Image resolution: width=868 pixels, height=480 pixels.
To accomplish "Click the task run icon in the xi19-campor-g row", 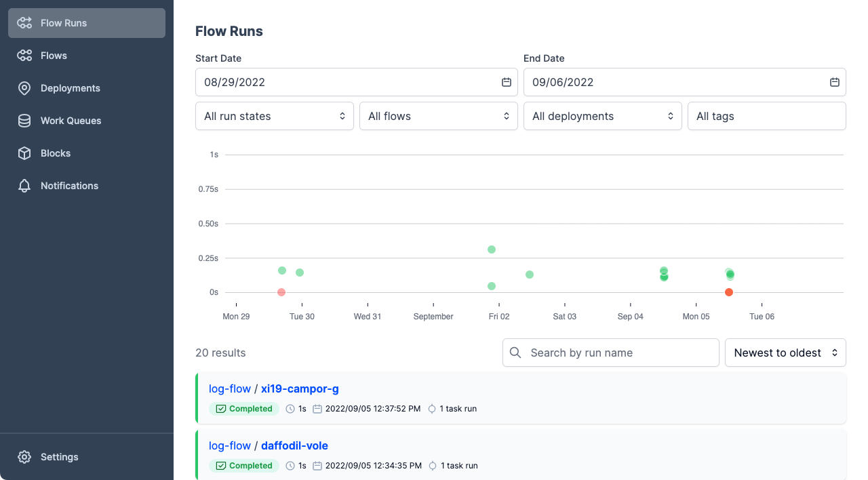I will [x=432, y=409].
